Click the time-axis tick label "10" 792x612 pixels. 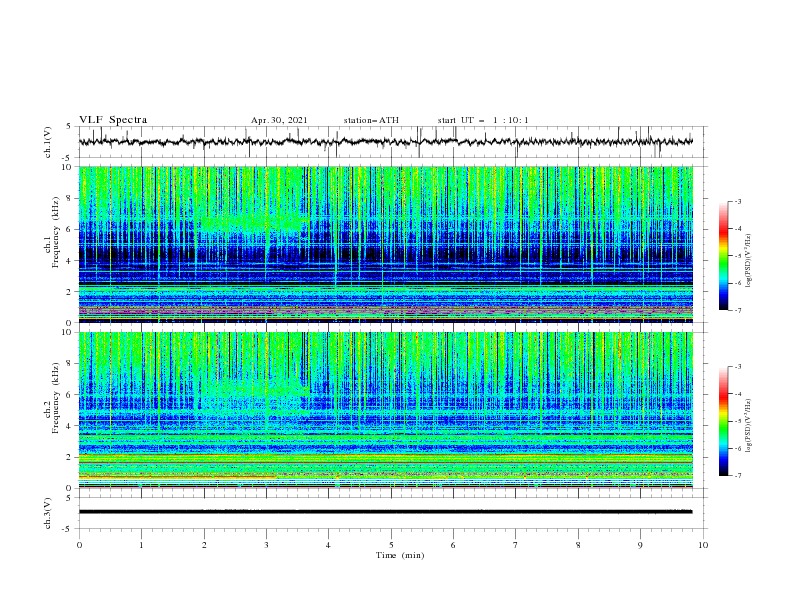click(x=703, y=545)
